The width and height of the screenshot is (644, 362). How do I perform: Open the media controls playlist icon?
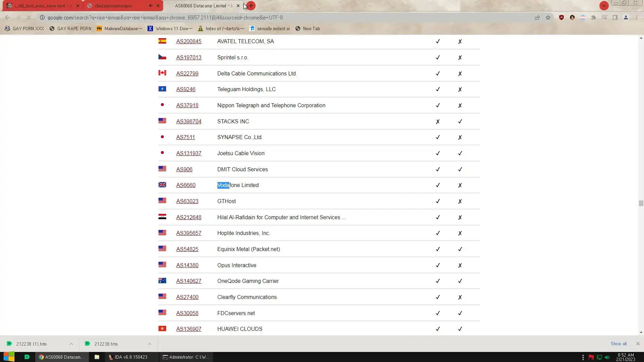click(604, 17)
